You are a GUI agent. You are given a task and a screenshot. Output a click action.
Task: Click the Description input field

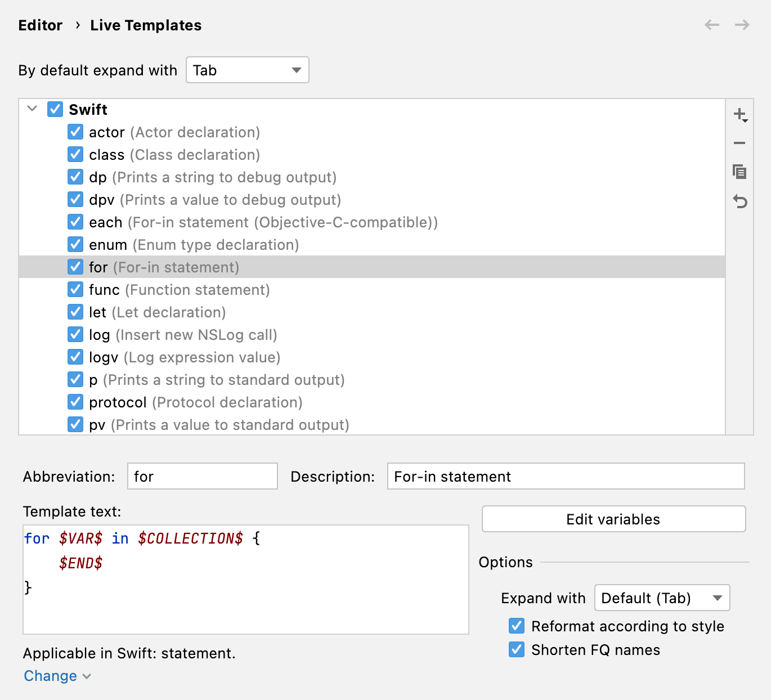coord(566,476)
